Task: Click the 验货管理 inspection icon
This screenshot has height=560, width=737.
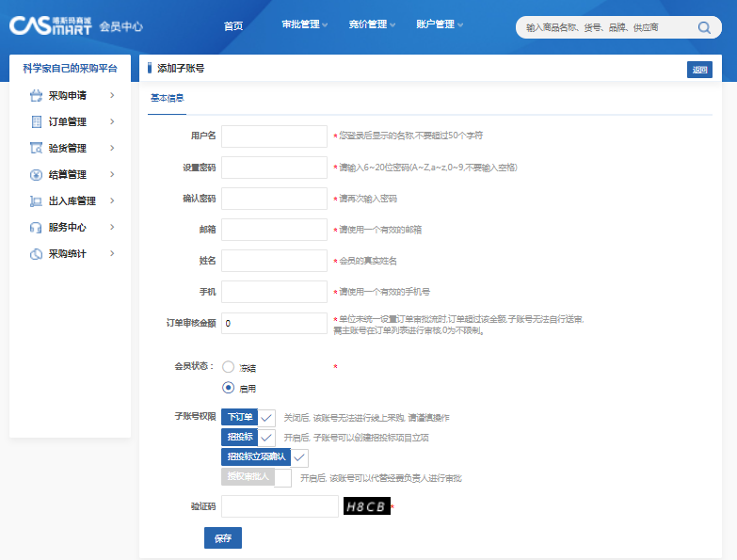Action: point(36,148)
